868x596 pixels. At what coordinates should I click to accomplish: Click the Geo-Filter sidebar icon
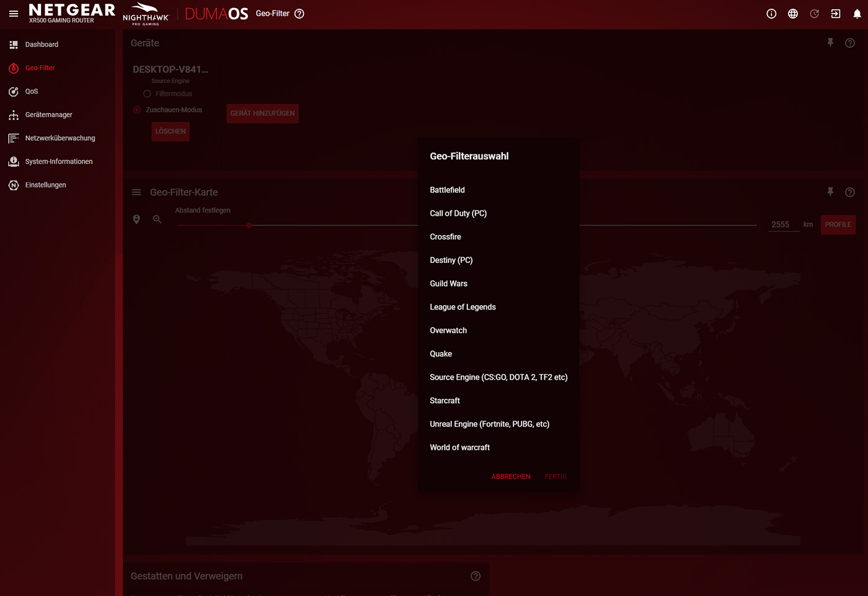click(x=14, y=68)
